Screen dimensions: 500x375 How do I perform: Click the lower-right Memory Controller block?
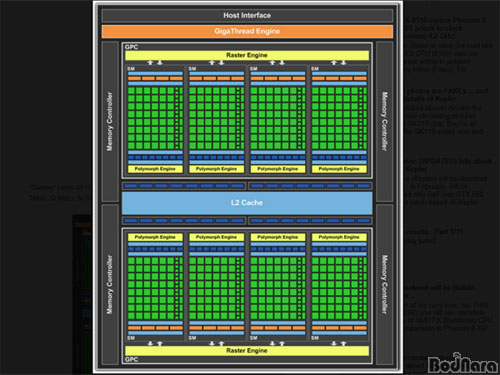(385, 284)
